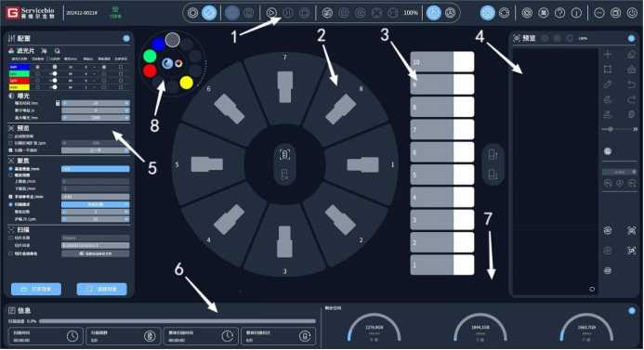Image resolution: width=644 pixels, height=350 pixels.
Task: Click the rack move-up icon
Action: [493, 155]
